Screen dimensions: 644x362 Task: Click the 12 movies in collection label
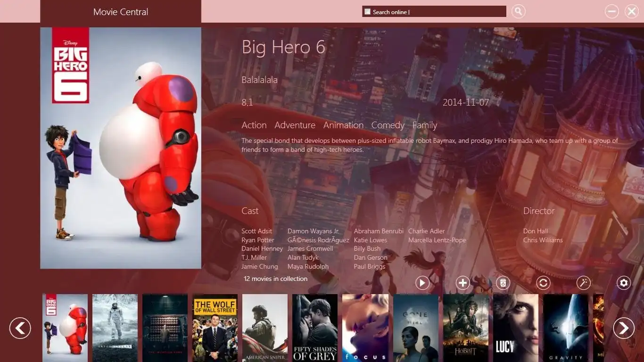(x=275, y=279)
